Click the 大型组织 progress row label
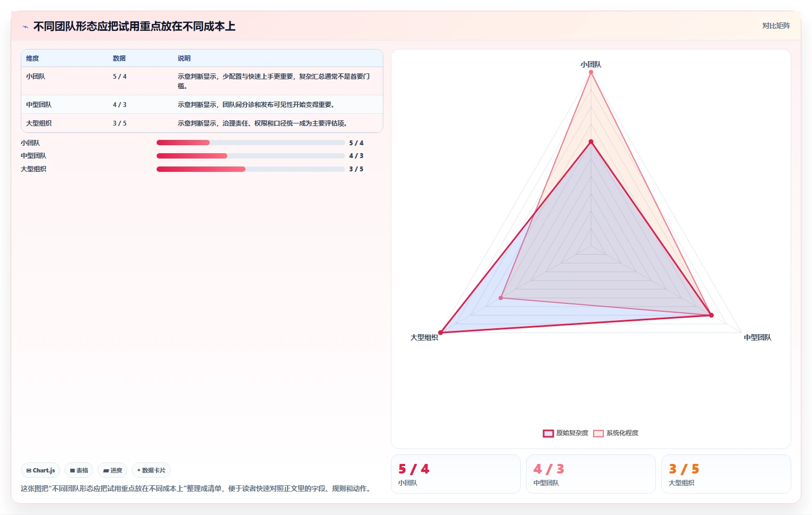 [34, 169]
